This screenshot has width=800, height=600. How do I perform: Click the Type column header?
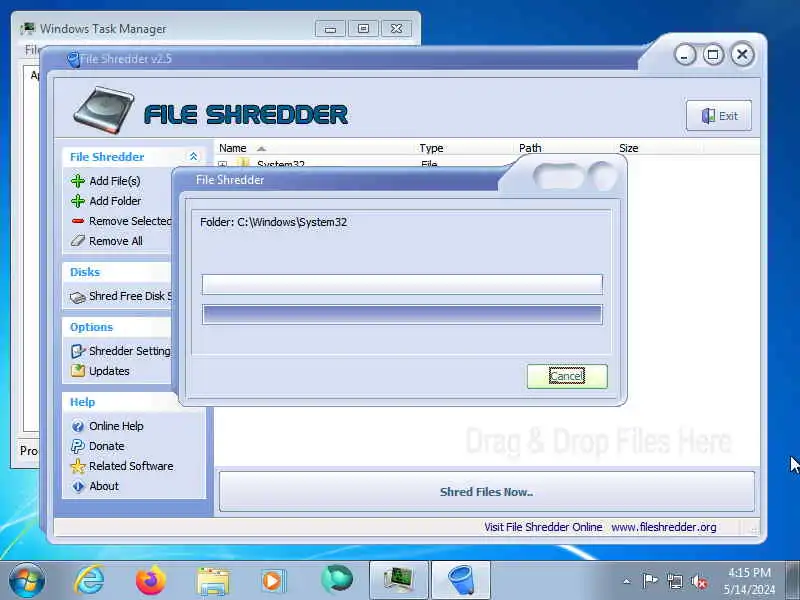pos(431,148)
